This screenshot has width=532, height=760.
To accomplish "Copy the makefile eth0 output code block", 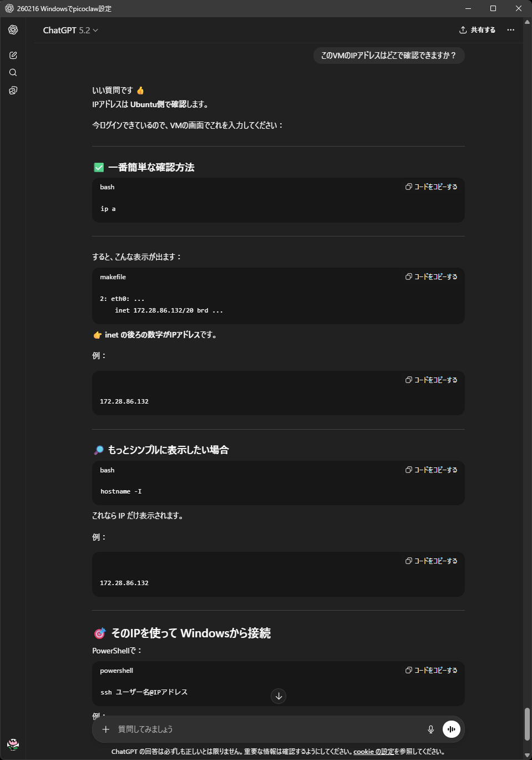I will pyautogui.click(x=432, y=277).
